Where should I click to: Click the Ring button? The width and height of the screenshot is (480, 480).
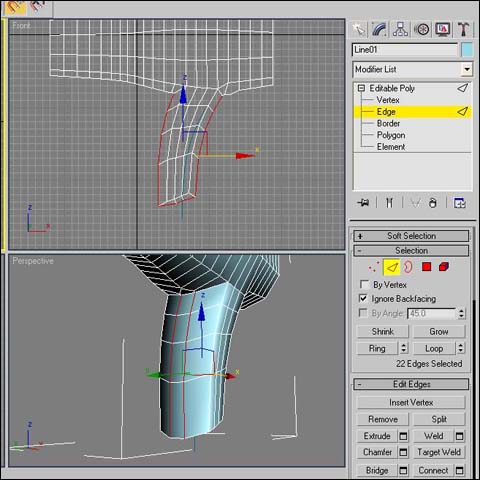click(x=377, y=349)
